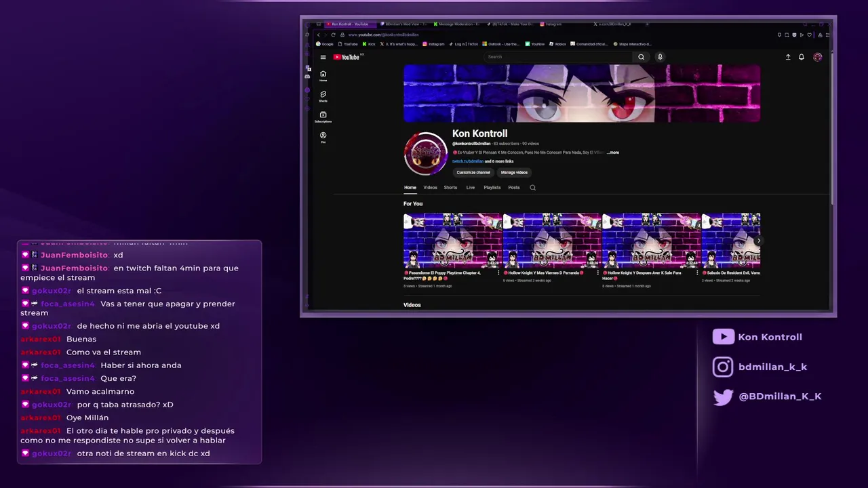The image size is (868, 488).
Task: Click the YouTube logo
Action: click(347, 57)
